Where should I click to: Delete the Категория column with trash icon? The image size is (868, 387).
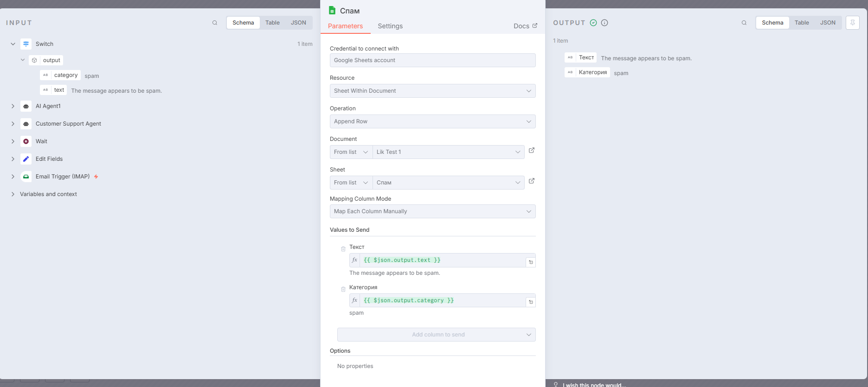343,289
